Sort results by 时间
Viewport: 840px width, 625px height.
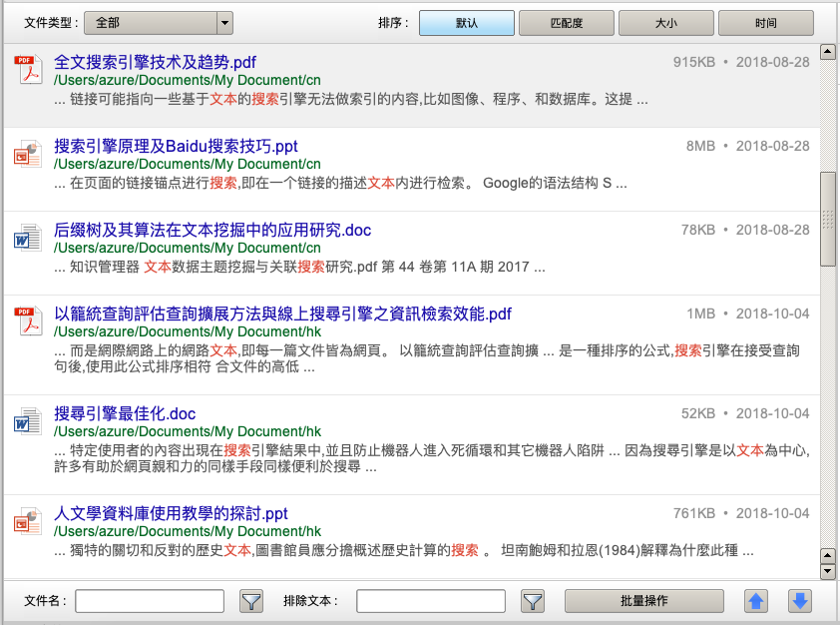point(765,22)
